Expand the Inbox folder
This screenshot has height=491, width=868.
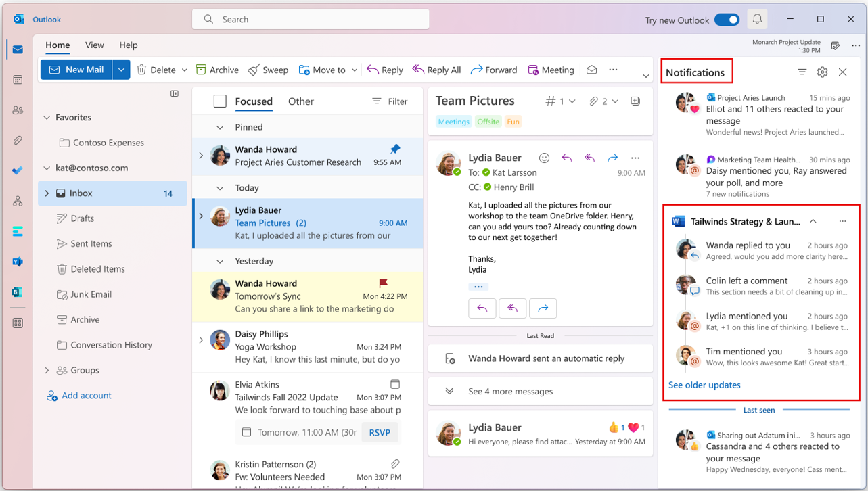click(47, 193)
